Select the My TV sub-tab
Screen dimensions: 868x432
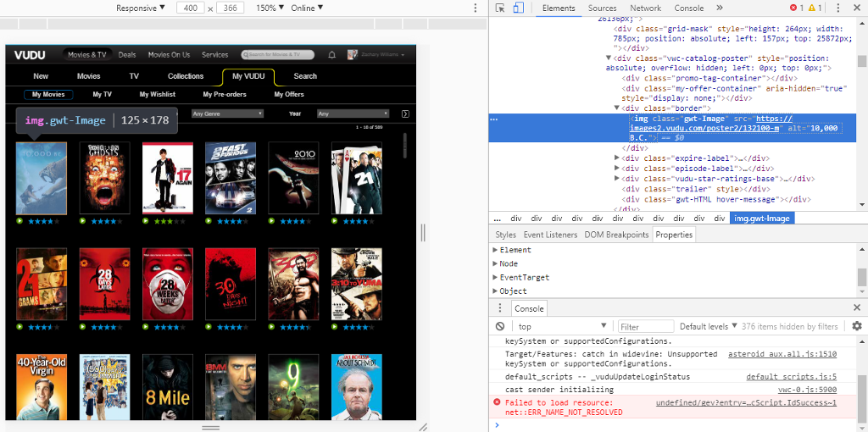pos(103,95)
